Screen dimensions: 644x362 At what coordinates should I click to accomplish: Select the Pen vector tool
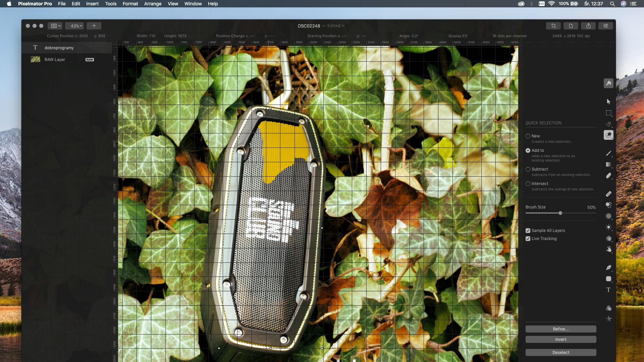pyautogui.click(x=608, y=267)
